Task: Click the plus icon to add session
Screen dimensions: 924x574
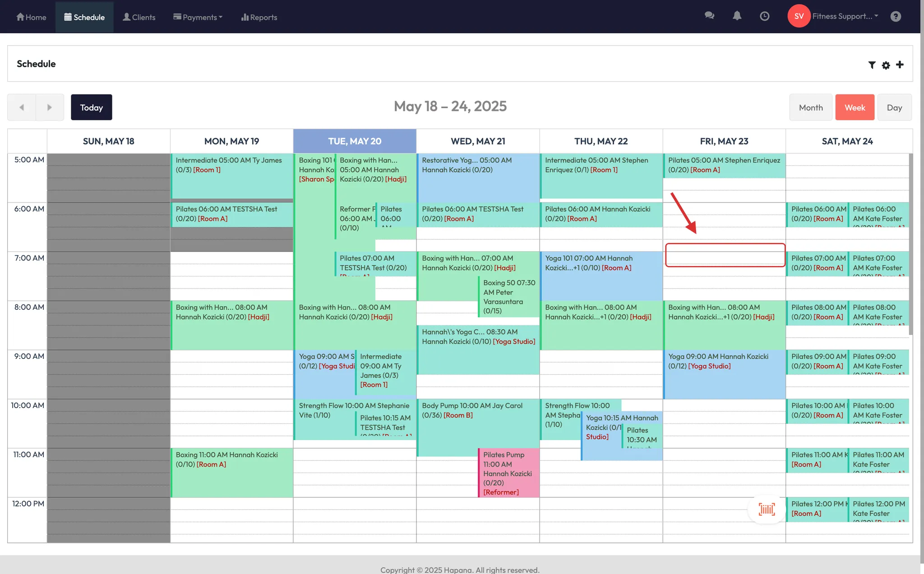Action: point(900,64)
